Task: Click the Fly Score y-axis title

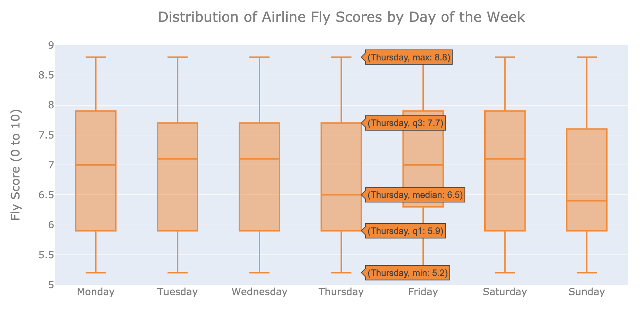Action: tap(16, 165)
